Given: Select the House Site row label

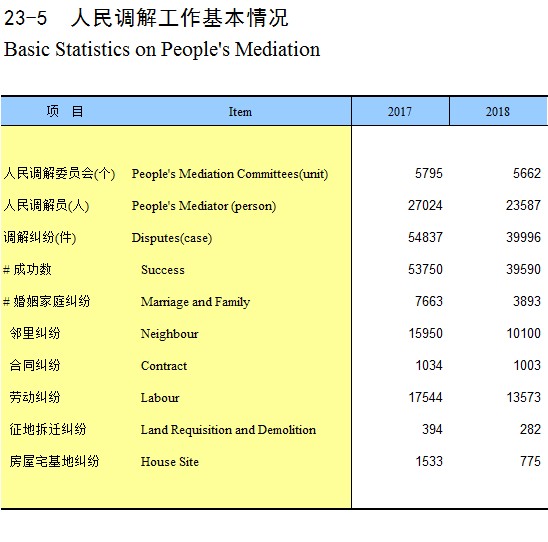Looking at the screenshot, I should coord(170,462).
